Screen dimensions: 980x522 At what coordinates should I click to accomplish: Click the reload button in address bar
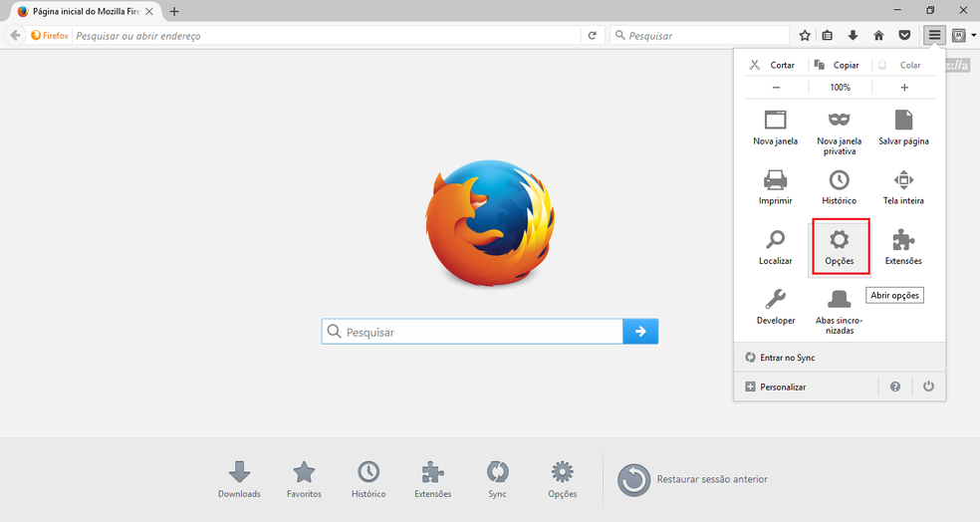click(593, 36)
